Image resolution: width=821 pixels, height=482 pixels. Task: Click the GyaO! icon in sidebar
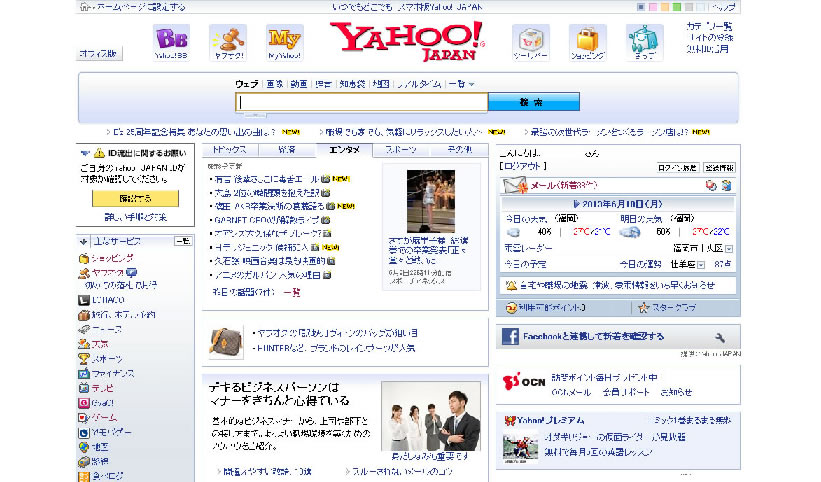[84, 402]
